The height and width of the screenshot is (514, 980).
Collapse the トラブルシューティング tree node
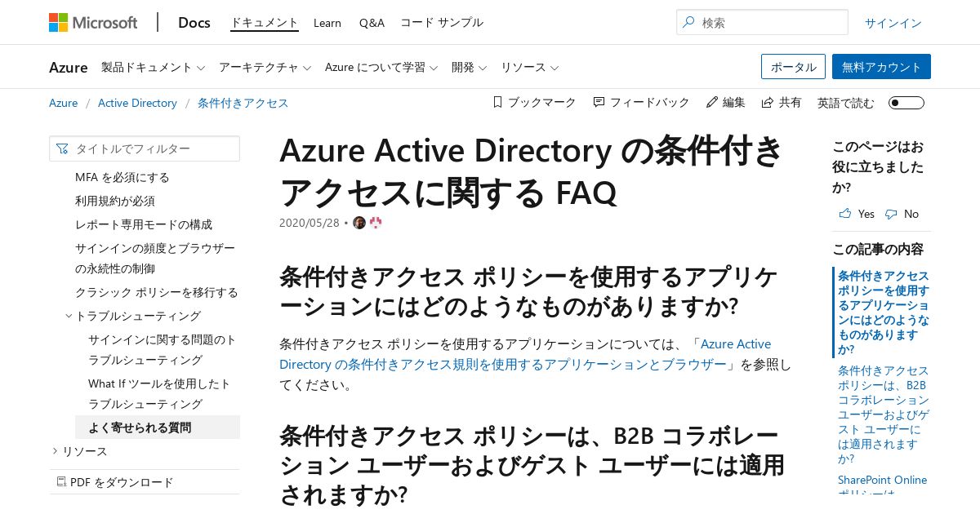click(x=69, y=316)
